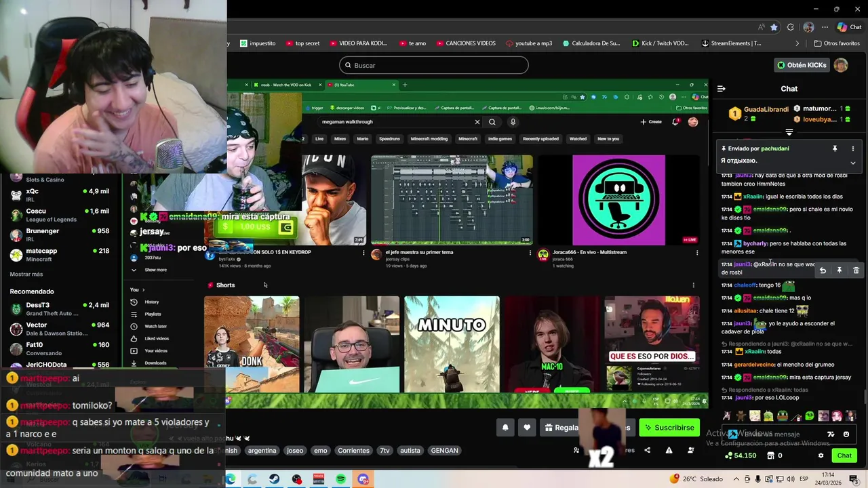Click the 'Obtén KICKs' button
The width and height of the screenshot is (868, 488).
[802, 65]
